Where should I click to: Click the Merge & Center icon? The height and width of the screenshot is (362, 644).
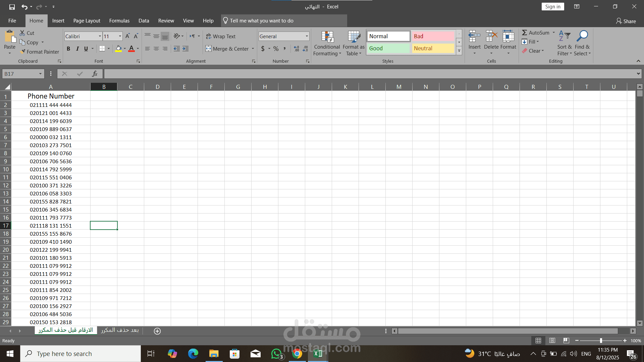click(208, 49)
